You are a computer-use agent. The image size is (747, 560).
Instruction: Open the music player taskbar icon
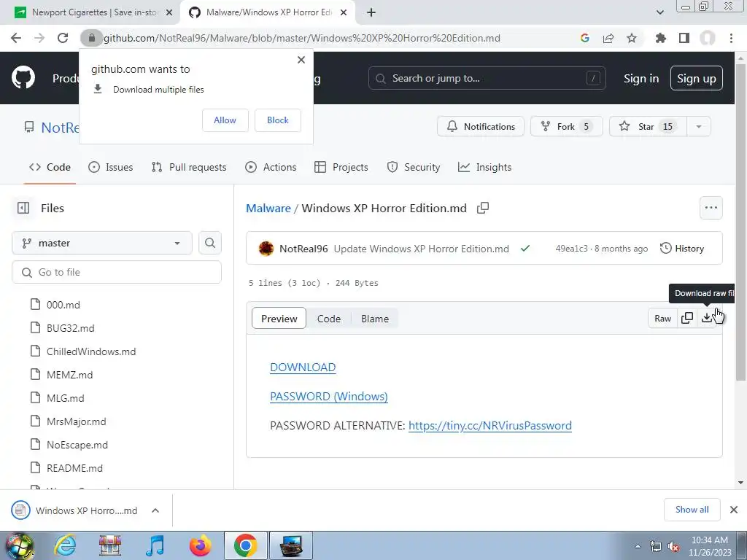coord(155,545)
